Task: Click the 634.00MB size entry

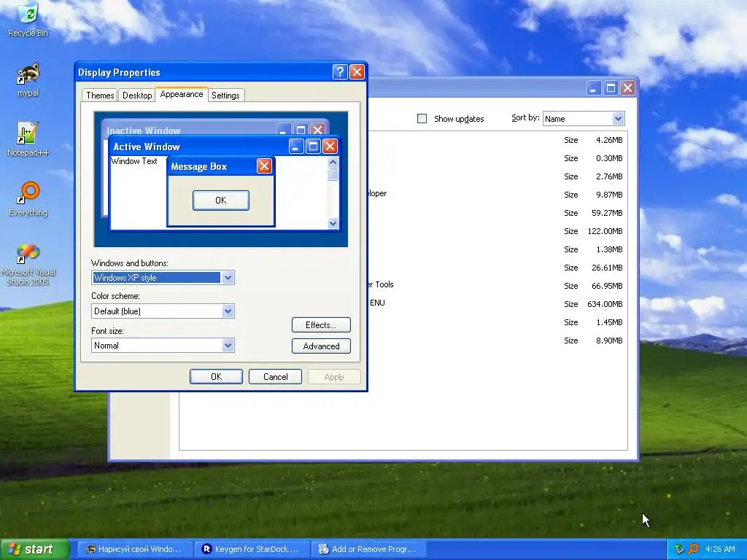Action: (605, 304)
